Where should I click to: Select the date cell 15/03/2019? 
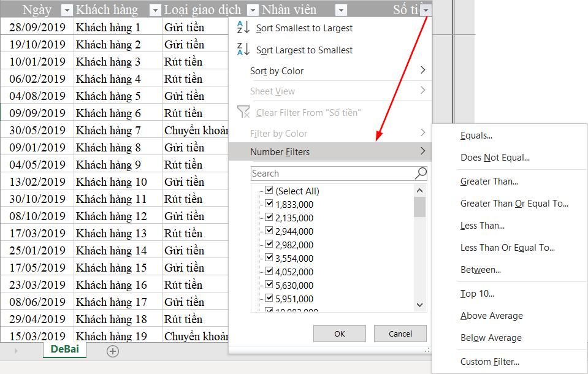(37, 336)
